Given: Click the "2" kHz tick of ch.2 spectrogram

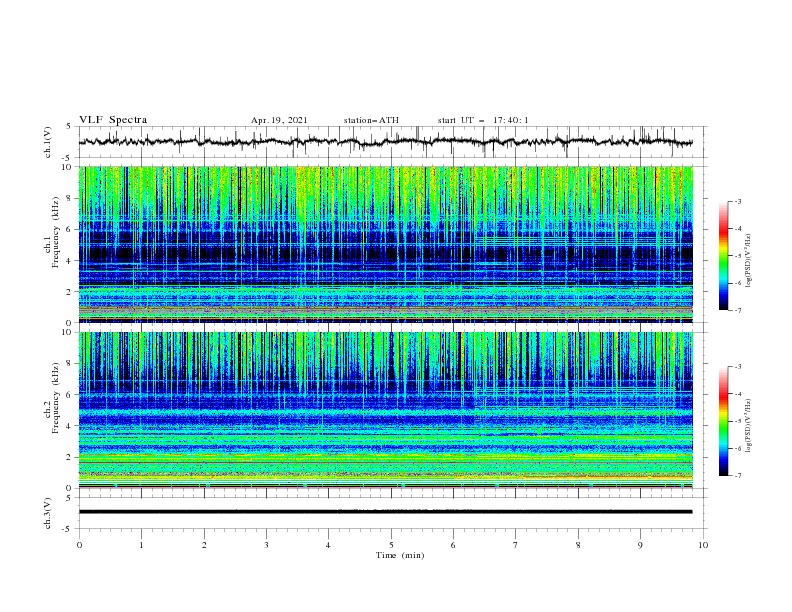Looking at the screenshot, I should 71,457.
